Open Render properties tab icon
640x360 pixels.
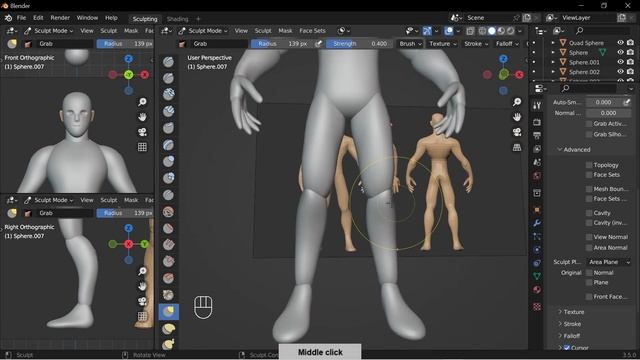pos(537,122)
